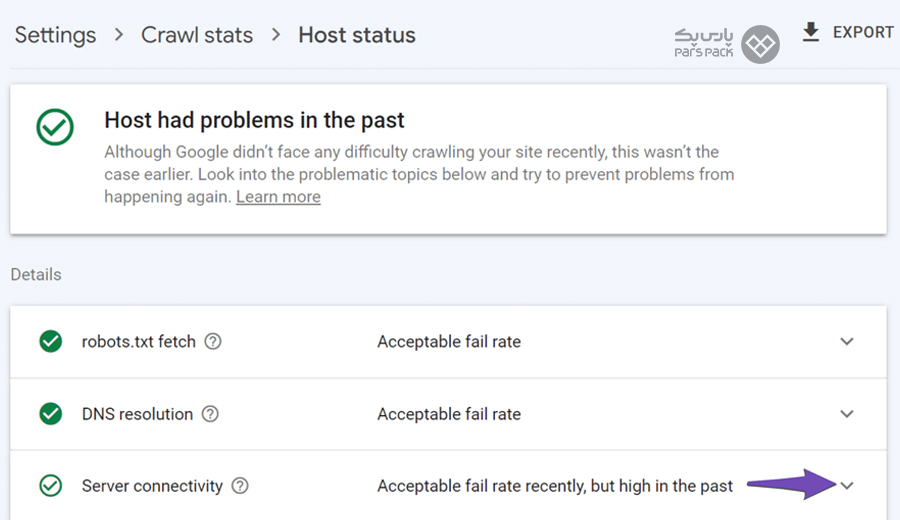The height and width of the screenshot is (520, 900).
Task: Click the help icon beside robots.txt fetch
Action: point(213,342)
